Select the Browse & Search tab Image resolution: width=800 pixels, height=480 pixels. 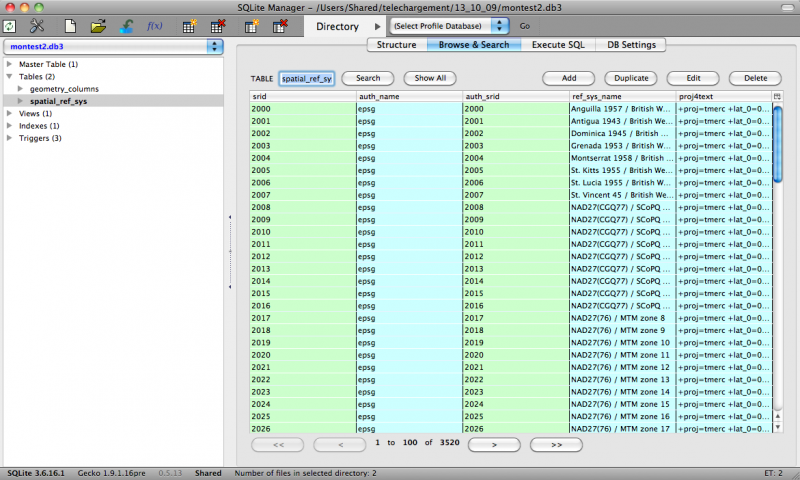click(474, 45)
